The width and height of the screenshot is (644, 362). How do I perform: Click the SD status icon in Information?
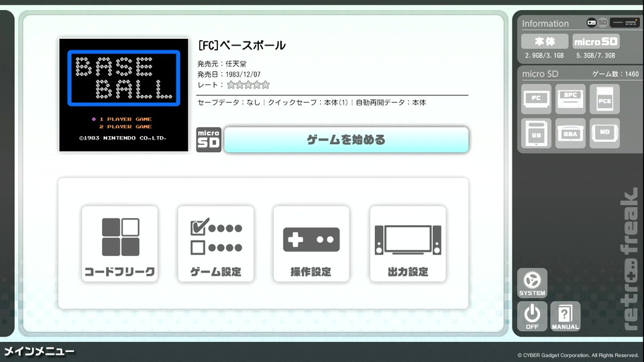click(602, 23)
